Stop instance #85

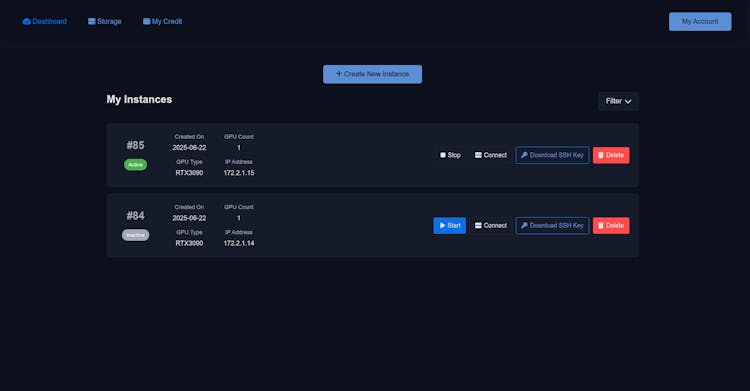(450, 155)
